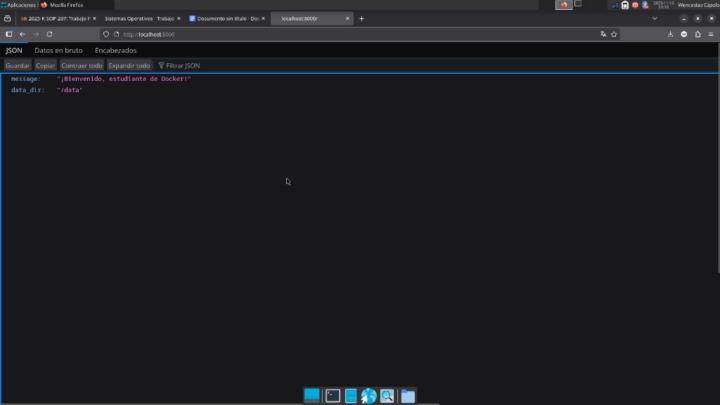This screenshot has height=405, width=720.
Task: Click the browser reload button
Action: click(49, 34)
